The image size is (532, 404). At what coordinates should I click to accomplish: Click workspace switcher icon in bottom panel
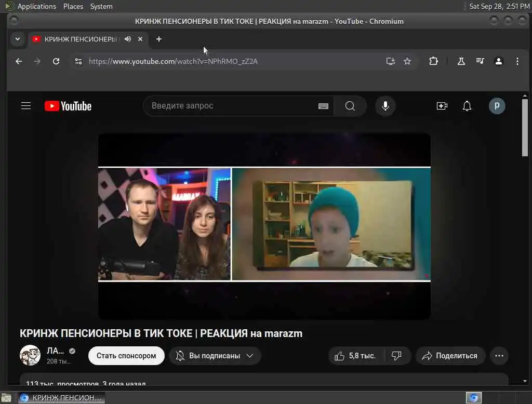pyautogui.click(x=474, y=398)
